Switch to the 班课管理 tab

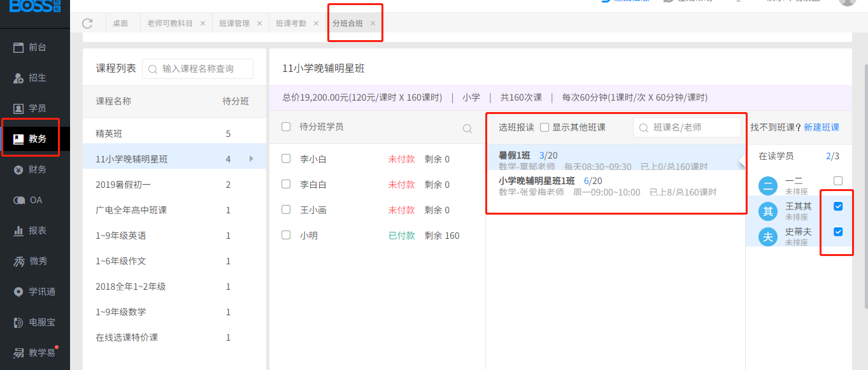pos(234,24)
